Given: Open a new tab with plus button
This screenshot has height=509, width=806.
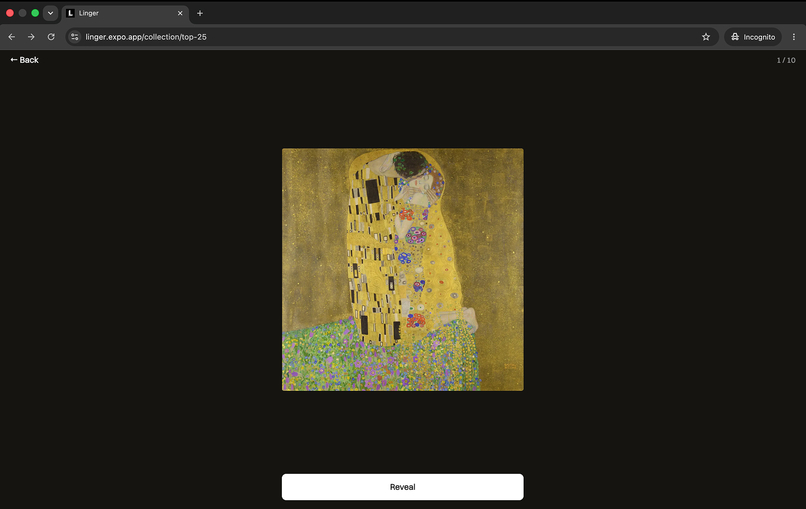Looking at the screenshot, I should [200, 13].
